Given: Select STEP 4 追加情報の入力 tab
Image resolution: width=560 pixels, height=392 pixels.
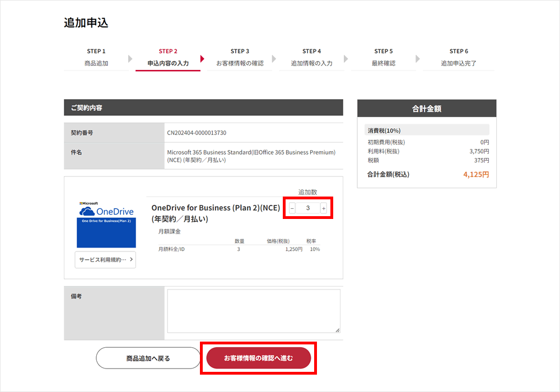Looking at the screenshot, I should pos(311,58).
